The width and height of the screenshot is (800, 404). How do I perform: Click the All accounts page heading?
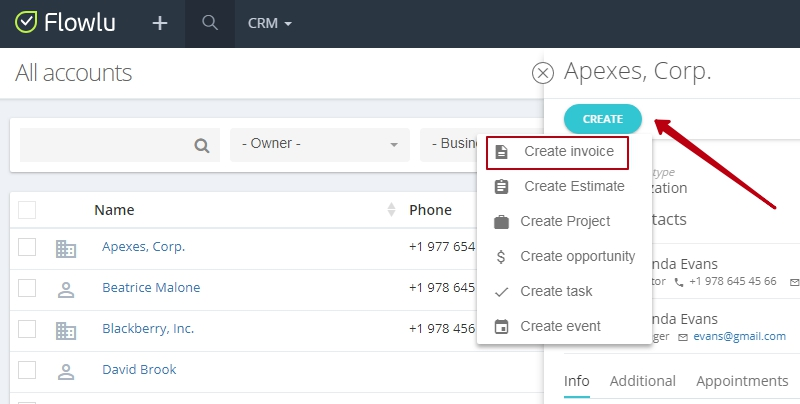click(73, 73)
